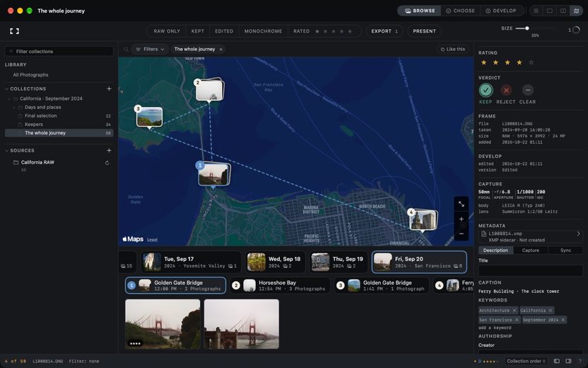Click map marker 4 Ferry Building
588x368 pixels.
point(423,220)
